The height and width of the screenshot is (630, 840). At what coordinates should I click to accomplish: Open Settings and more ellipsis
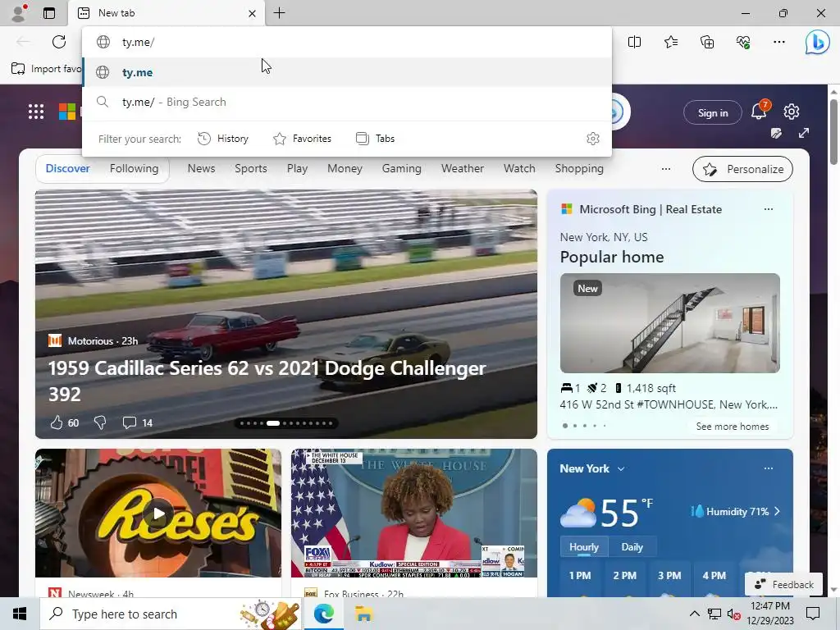[x=779, y=42]
